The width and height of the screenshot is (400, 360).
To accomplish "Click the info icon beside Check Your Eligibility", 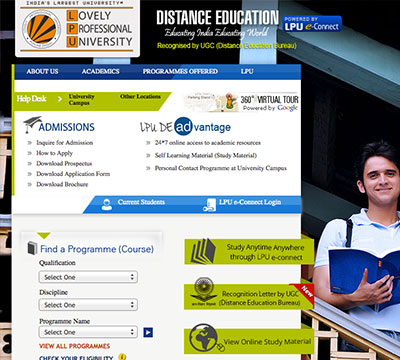I will (x=122, y=357).
